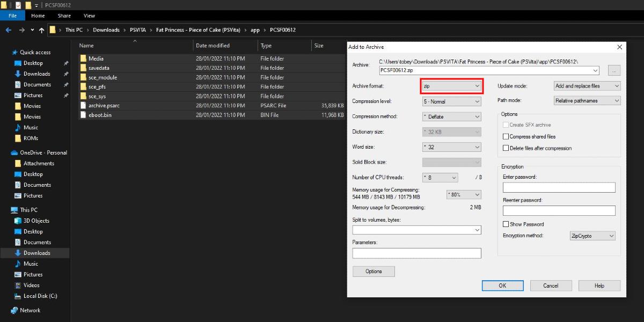Click the Up directory arrow icon
644x322 pixels.
tap(42, 30)
